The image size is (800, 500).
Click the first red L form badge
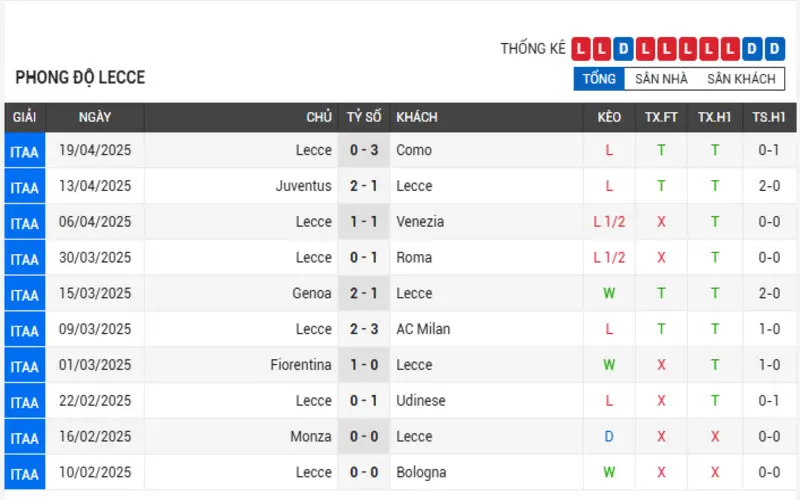[581, 49]
